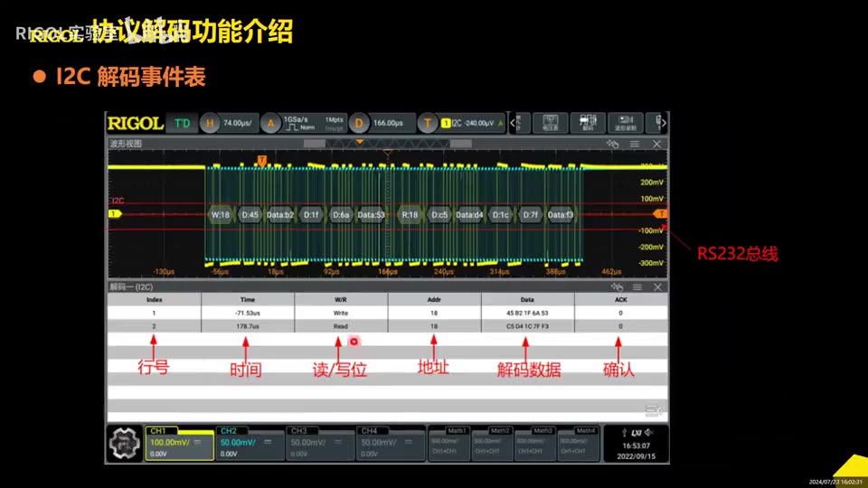Close the I2C decode table window

click(x=657, y=287)
